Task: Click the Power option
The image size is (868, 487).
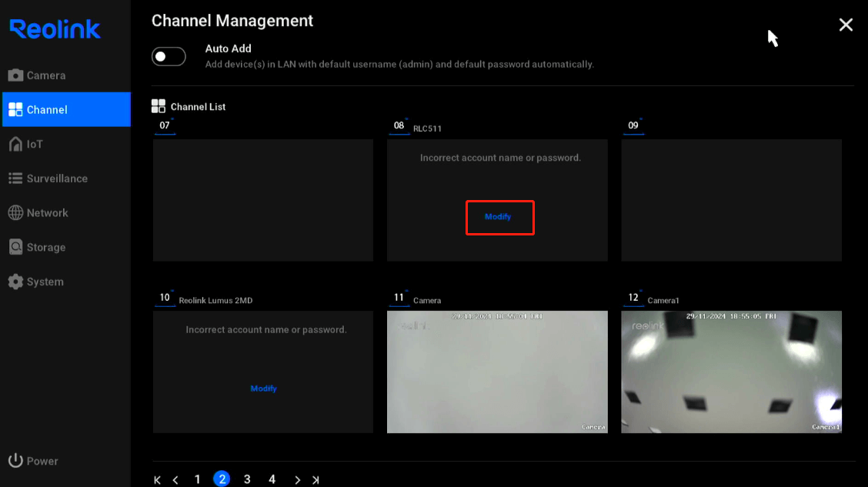Action: tap(33, 460)
